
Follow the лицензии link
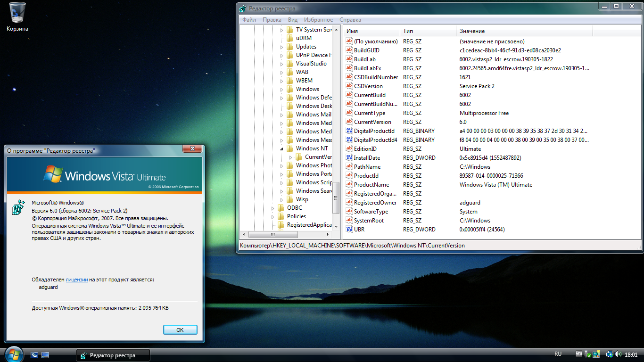tap(77, 280)
